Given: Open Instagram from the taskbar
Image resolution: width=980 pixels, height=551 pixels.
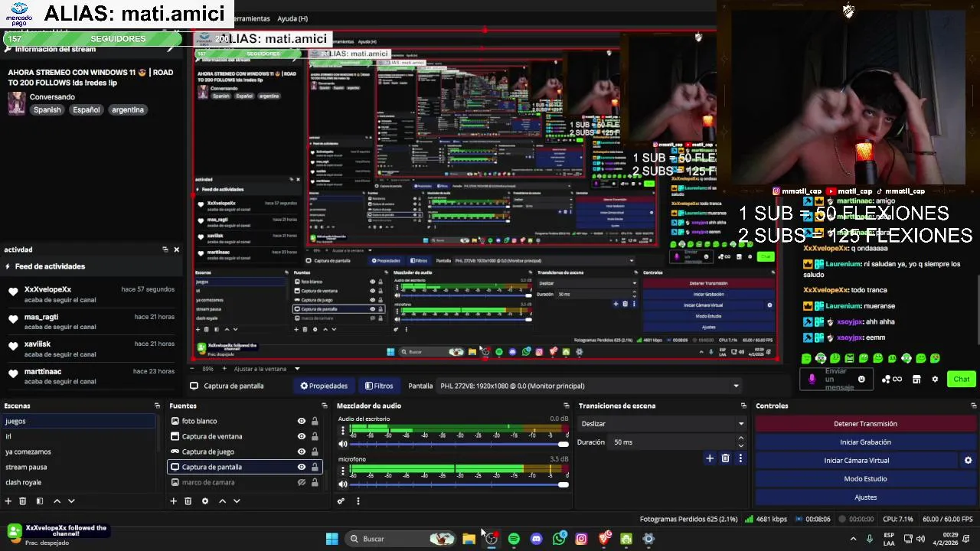Looking at the screenshot, I should pyautogui.click(x=581, y=539).
